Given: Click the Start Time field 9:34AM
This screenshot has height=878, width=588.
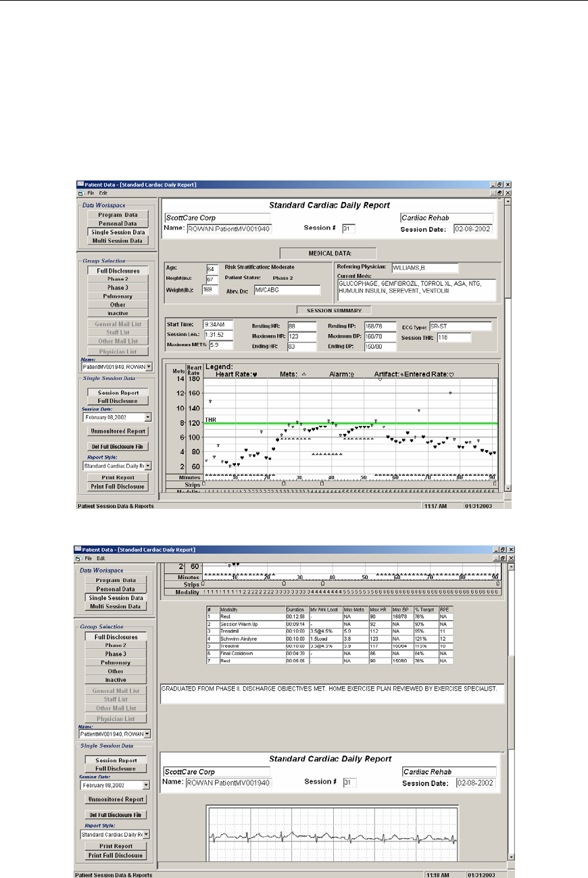Looking at the screenshot, I should [x=218, y=325].
